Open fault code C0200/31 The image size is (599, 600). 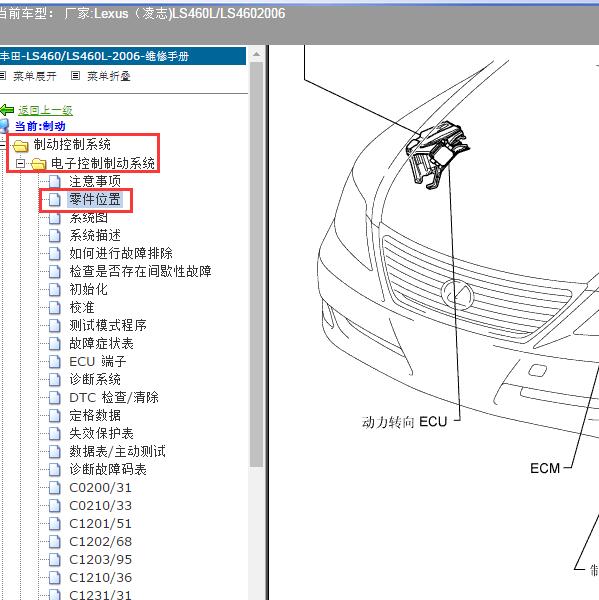pos(101,487)
